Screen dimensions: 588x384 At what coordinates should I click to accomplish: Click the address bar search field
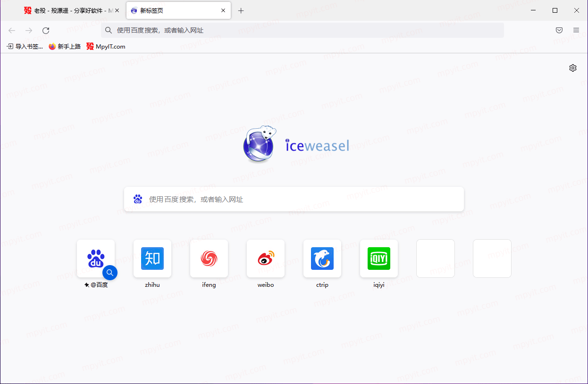coord(302,30)
